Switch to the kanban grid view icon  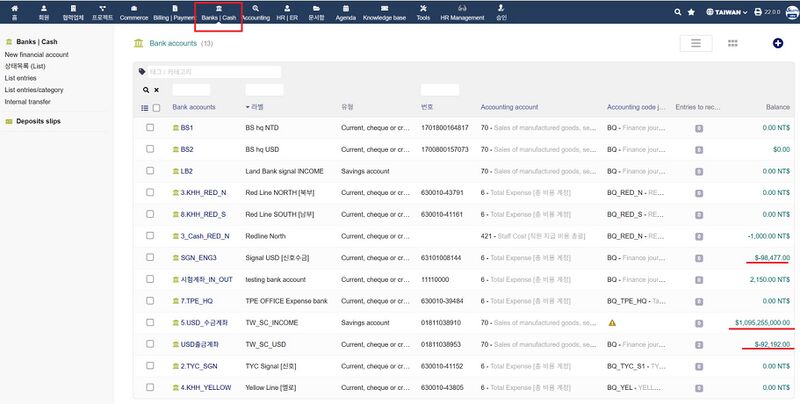point(732,43)
